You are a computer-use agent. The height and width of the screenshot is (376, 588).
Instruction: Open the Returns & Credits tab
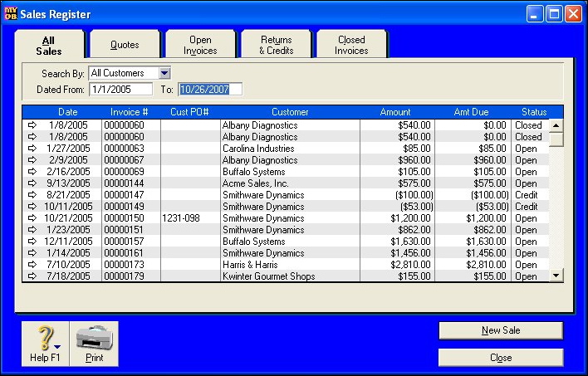(x=277, y=45)
